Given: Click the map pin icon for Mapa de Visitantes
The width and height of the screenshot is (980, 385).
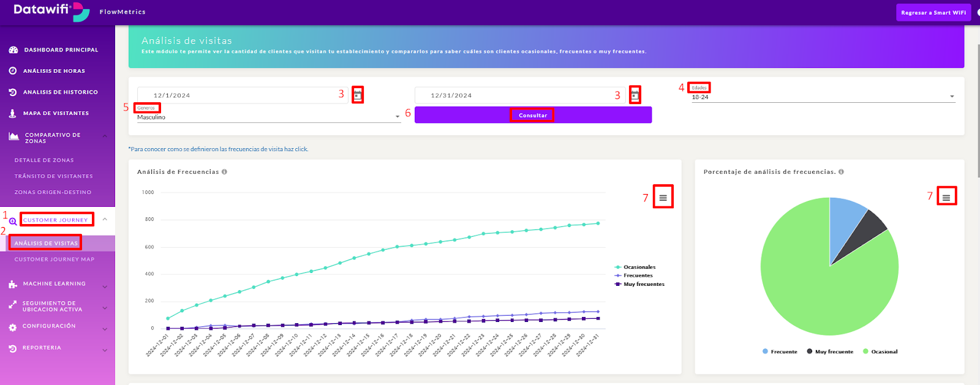Looking at the screenshot, I should [12, 113].
